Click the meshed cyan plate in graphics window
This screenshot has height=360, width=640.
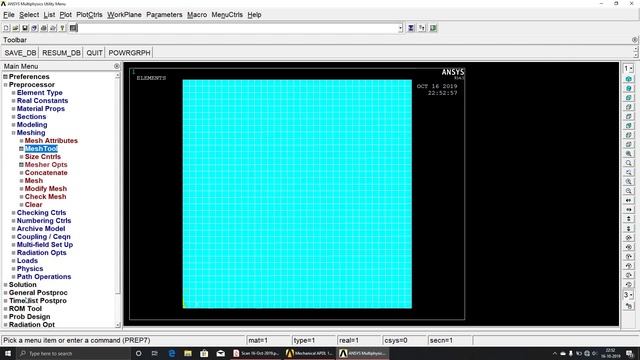point(297,194)
